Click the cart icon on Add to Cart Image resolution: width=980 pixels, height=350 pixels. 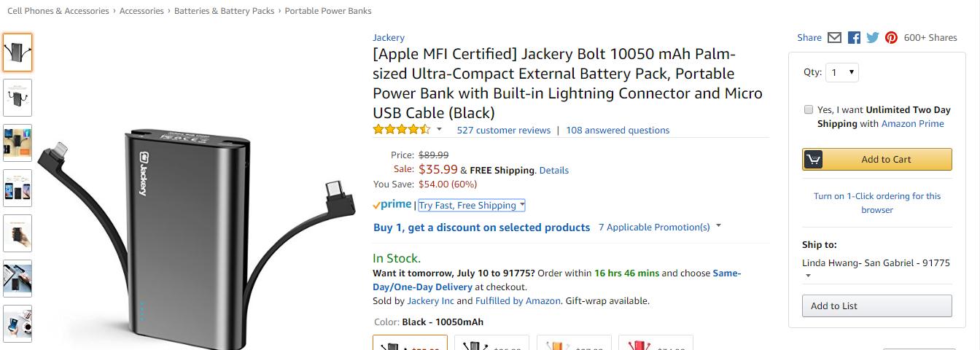pyautogui.click(x=813, y=160)
